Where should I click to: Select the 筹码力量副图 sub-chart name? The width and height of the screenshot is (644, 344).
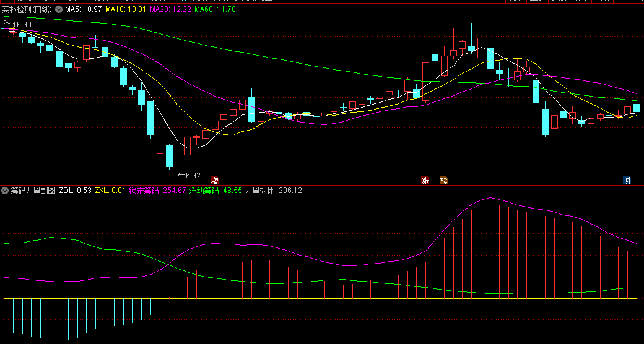tap(33, 191)
